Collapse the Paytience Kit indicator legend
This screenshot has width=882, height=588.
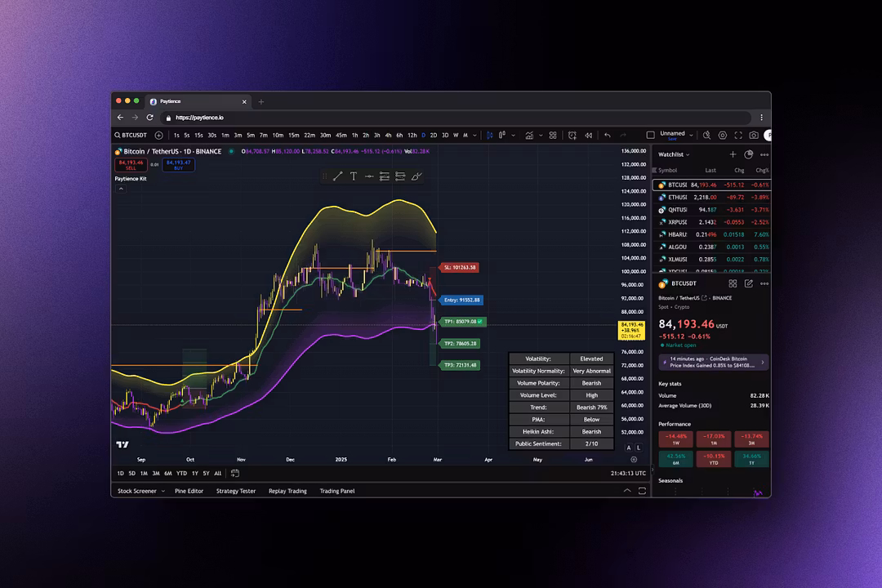(x=121, y=189)
